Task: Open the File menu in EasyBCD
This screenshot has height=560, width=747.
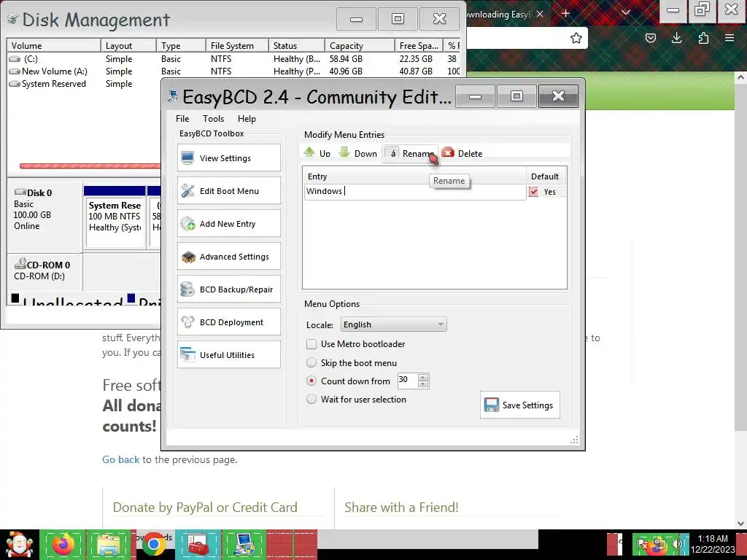Action: 182,119
